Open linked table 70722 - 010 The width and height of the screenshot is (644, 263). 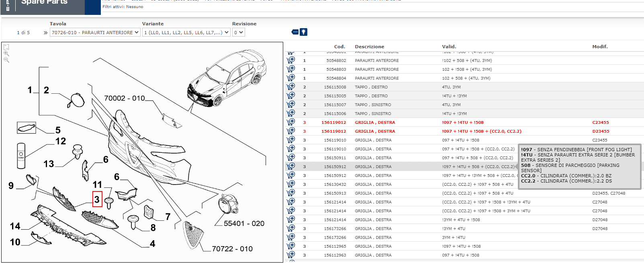point(232,249)
